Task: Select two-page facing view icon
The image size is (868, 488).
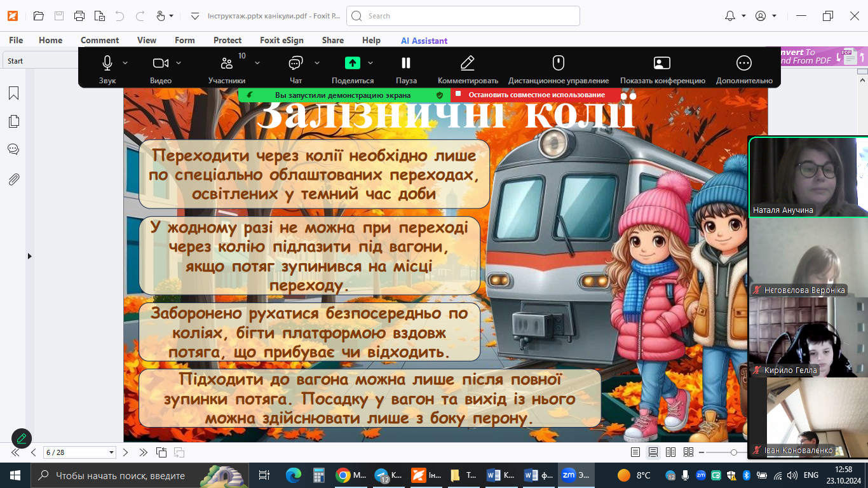Action: click(x=670, y=452)
